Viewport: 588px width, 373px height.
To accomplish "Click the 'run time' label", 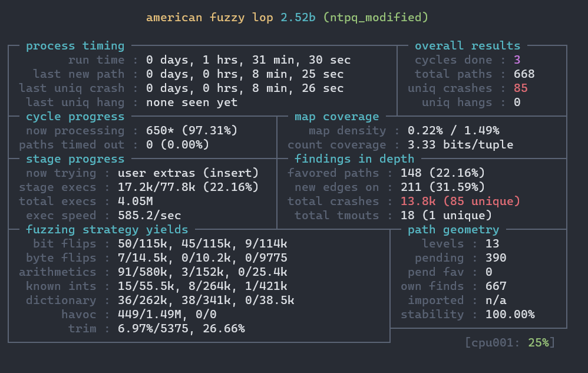I will point(96,60).
